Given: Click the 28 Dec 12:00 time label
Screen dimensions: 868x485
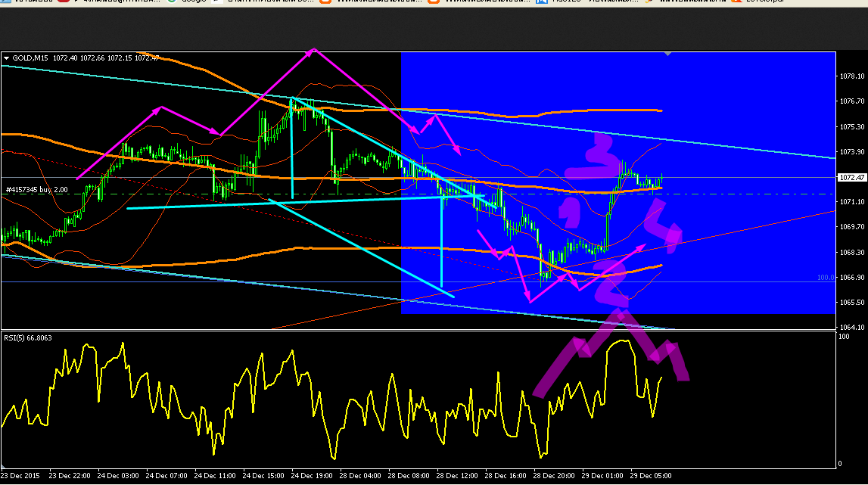Looking at the screenshot, I should click(457, 476).
